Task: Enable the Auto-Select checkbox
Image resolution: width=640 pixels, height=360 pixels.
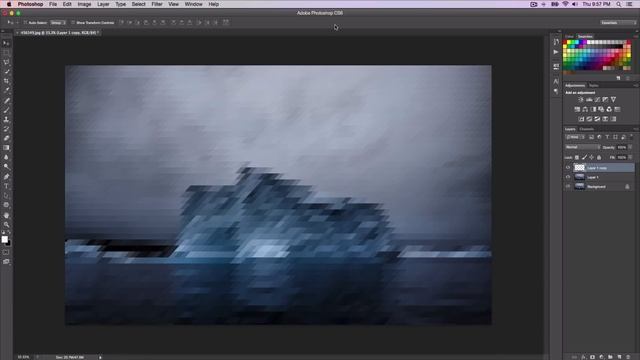Action: [x=25, y=22]
